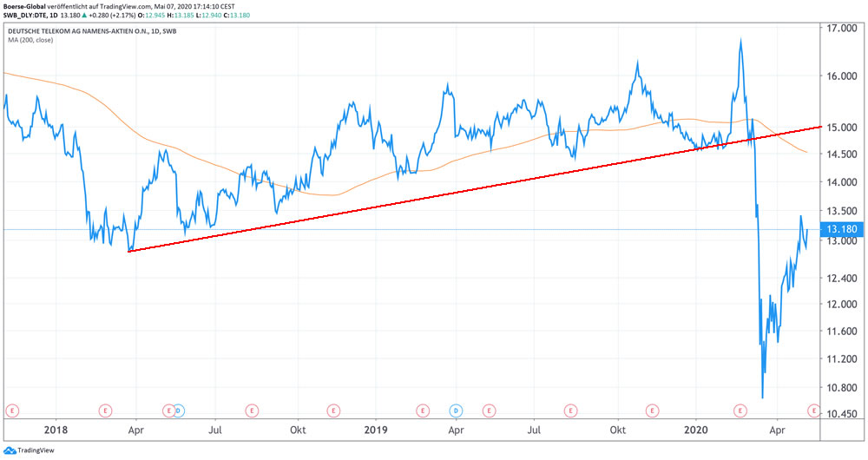This screenshot has height=460, width=868.
Task: Open the earnings marker left of the 2018 label
Action: tap(12, 411)
